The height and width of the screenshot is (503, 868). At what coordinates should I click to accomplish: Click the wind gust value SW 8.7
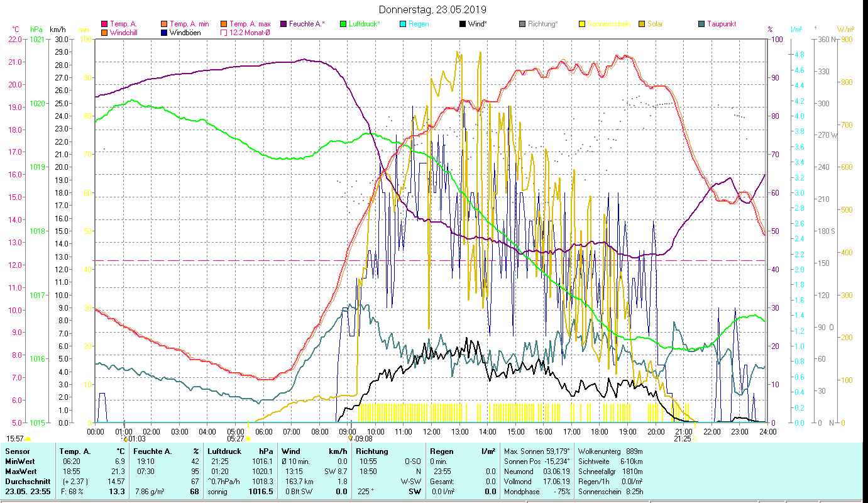(334, 471)
